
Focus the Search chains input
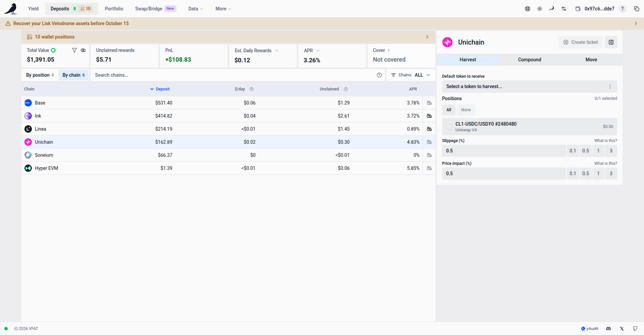233,75
